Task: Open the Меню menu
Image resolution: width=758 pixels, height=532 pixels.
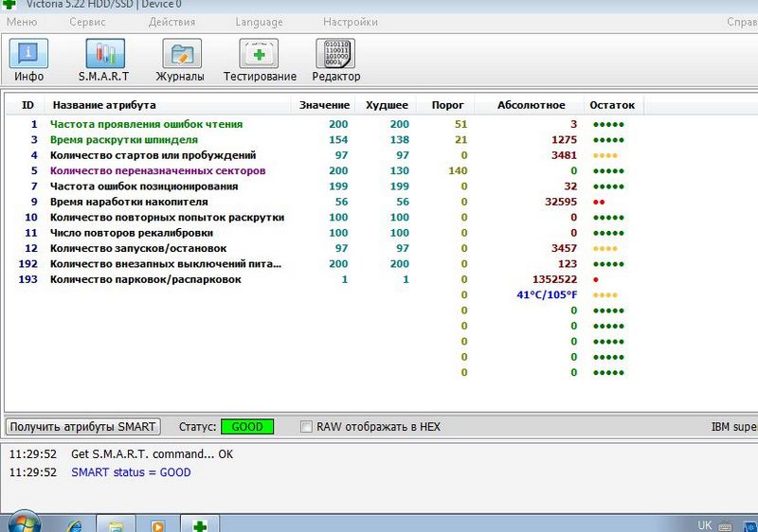Action: pyautogui.click(x=22, y=22)
